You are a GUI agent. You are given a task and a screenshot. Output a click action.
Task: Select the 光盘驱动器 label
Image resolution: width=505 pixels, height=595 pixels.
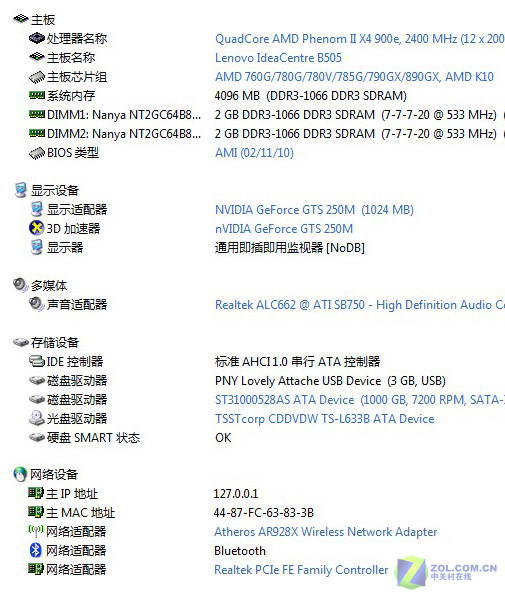pos(77,419)
